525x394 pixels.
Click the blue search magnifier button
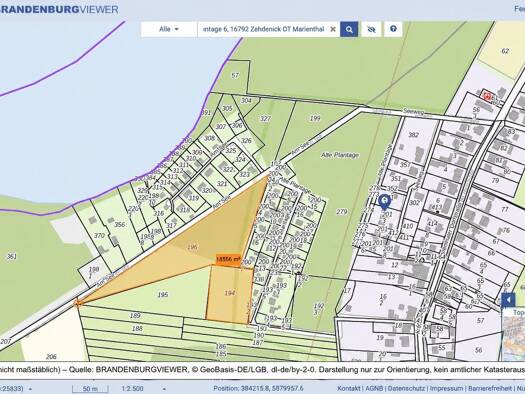[x=349, y=29]
